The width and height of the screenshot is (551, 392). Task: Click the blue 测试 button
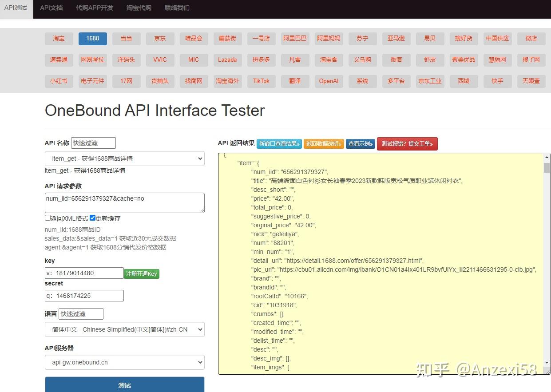(x=124, y=385)
